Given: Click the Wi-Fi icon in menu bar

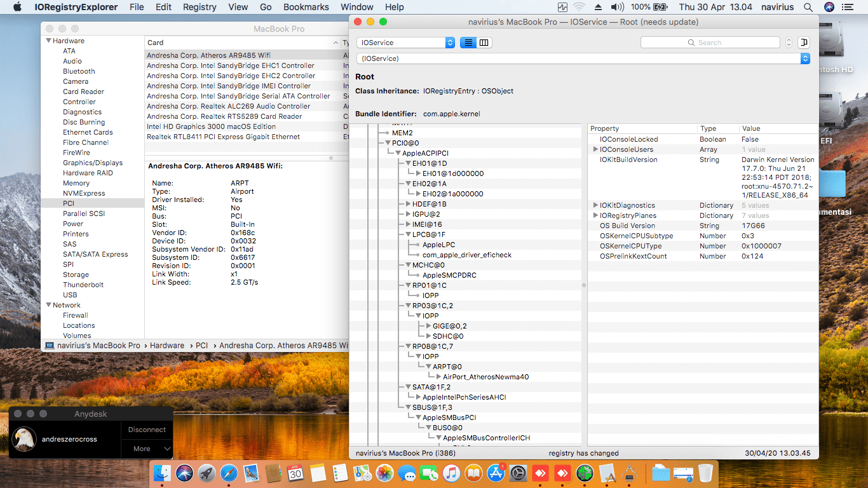Looking at the screenshot, I should 580,7.
